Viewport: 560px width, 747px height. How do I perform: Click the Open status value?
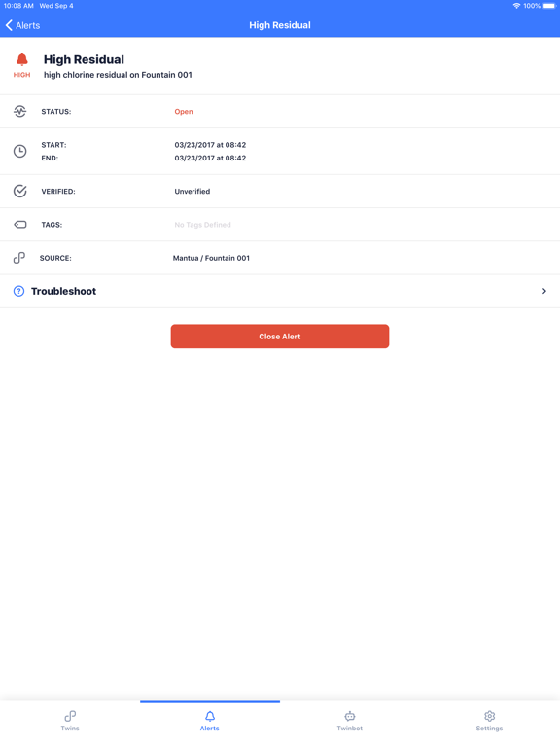pyautogui.click(x=184, y=112)
